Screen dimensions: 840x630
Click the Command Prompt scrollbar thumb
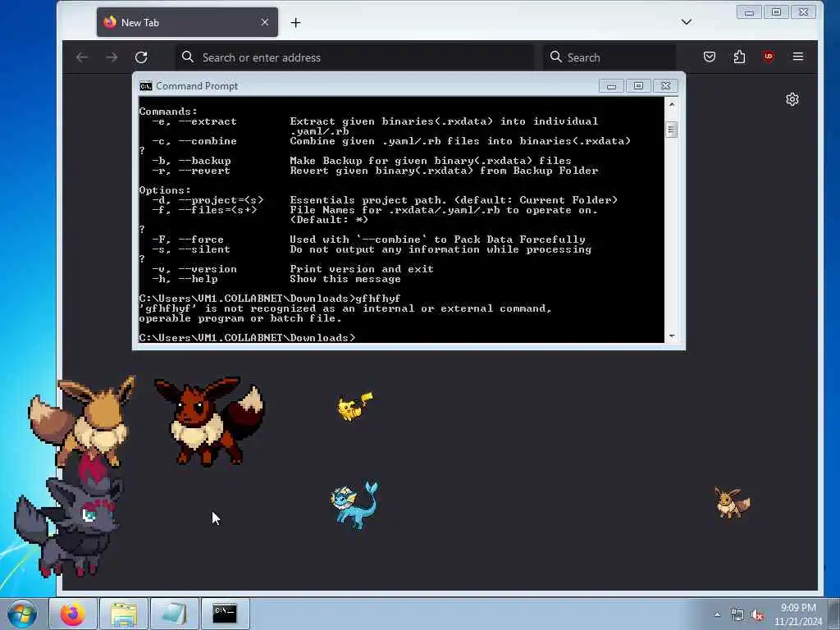pos(672,130)
